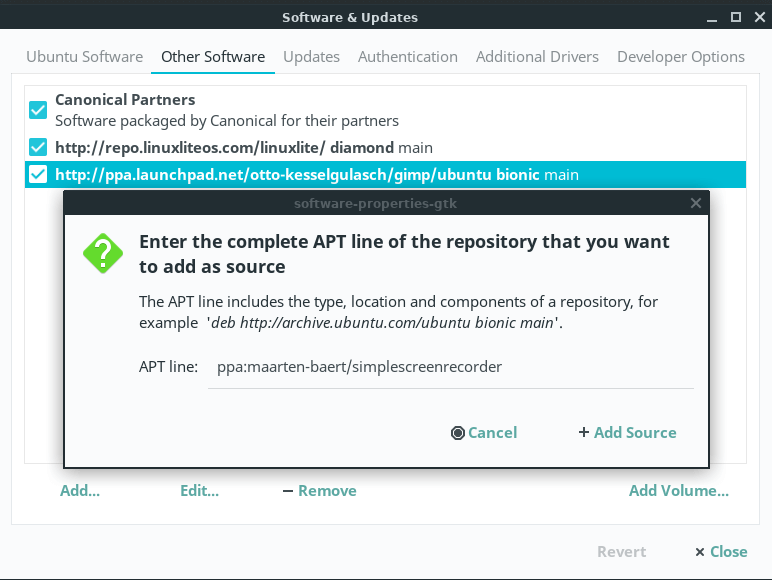This screenshot has height=580, width=772.
Task: Open the Updates tab
Action: [311, 57]
